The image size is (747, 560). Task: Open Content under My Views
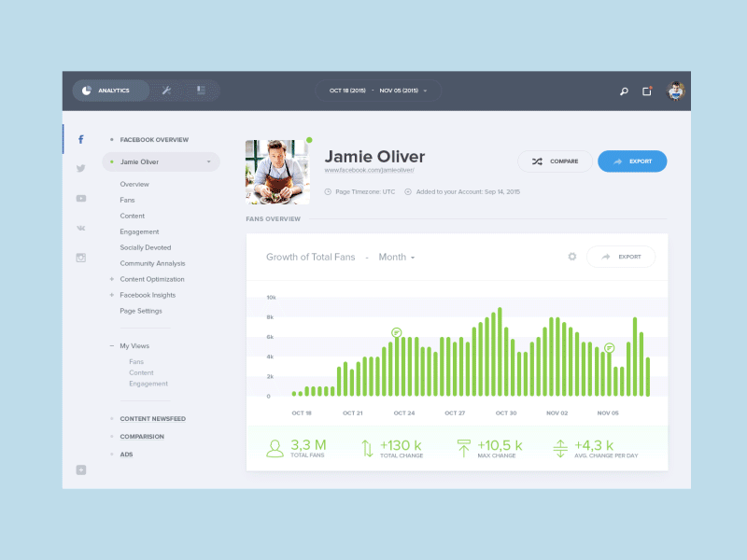click(x=141, y=372)
